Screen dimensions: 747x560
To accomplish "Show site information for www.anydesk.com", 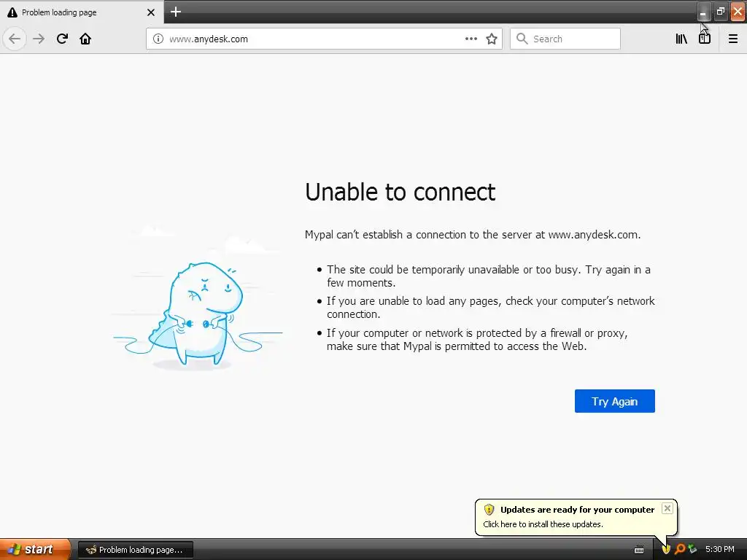I will click(x=158, y=39).
